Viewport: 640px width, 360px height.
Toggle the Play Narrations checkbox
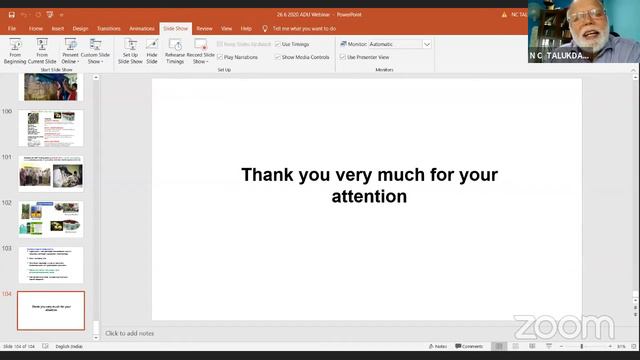[220, 57]
